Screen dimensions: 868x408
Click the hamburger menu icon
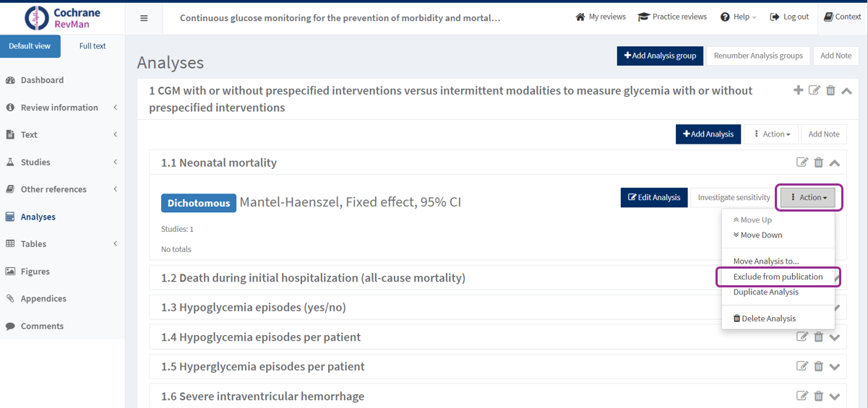[144, 18]
